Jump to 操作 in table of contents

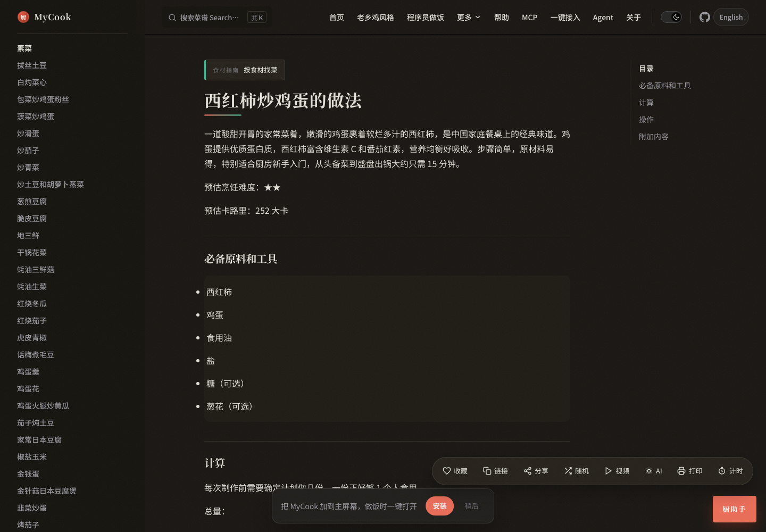tap(646, 120)
